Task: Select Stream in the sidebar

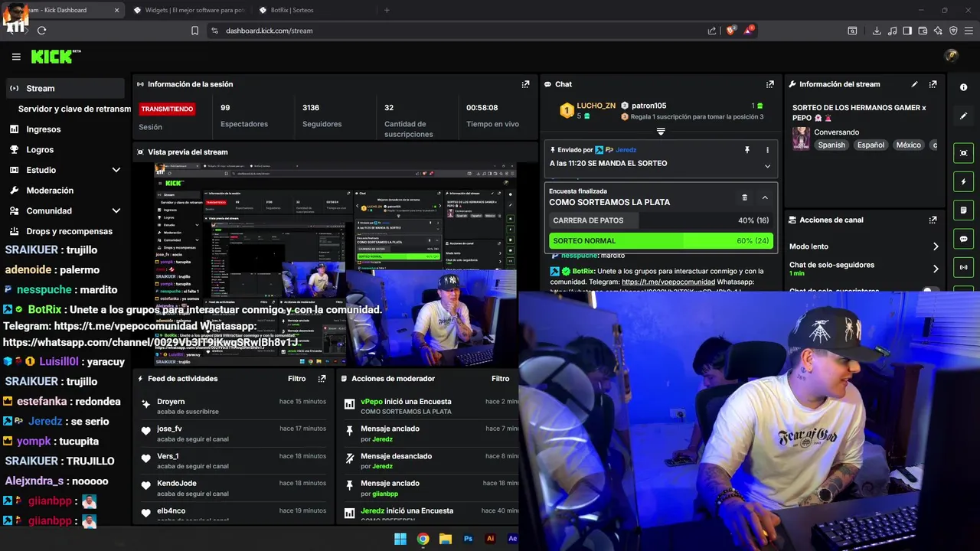Action: coord(65,88)
